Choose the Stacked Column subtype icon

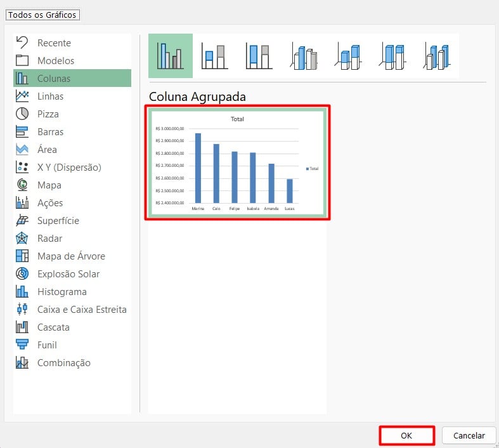(x=214, y=56)
